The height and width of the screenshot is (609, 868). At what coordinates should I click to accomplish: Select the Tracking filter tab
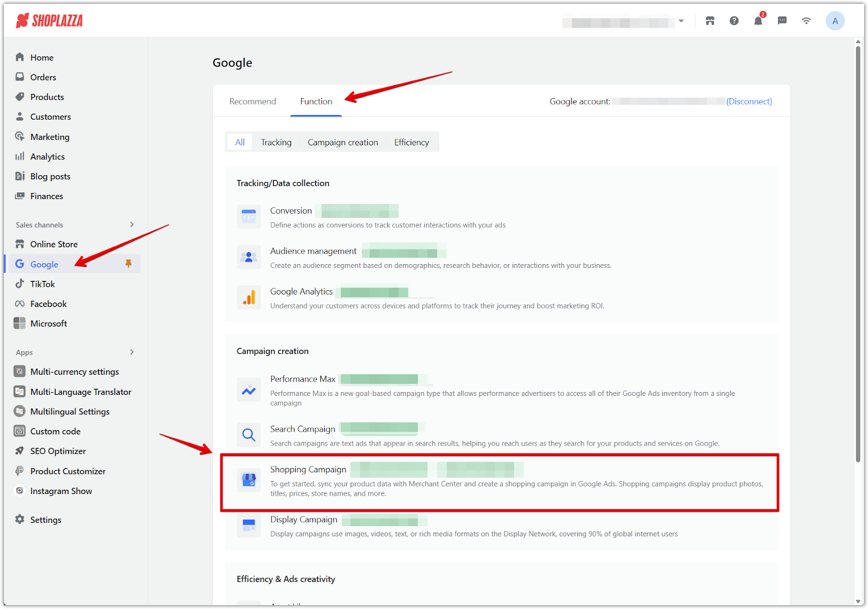[x=276, y=142]
